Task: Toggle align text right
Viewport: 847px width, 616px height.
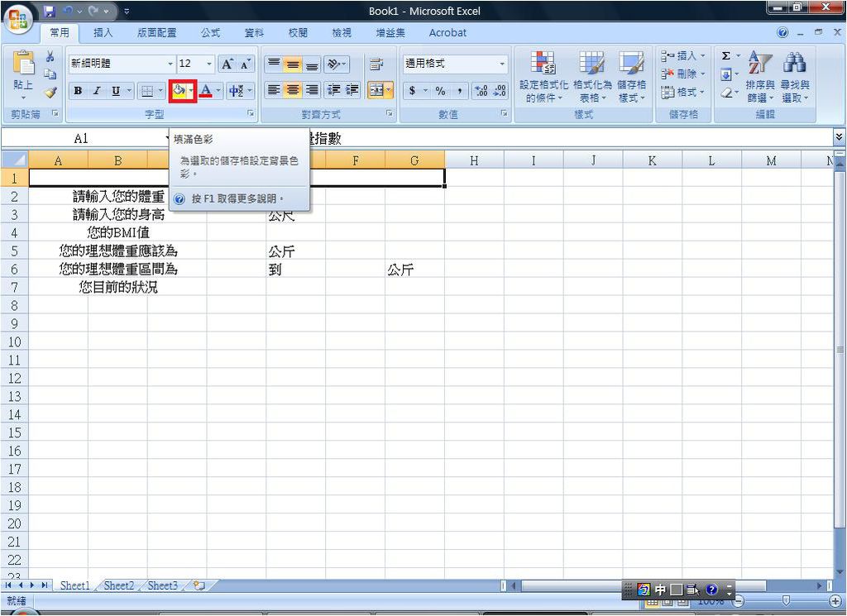Action: point(312,89)
